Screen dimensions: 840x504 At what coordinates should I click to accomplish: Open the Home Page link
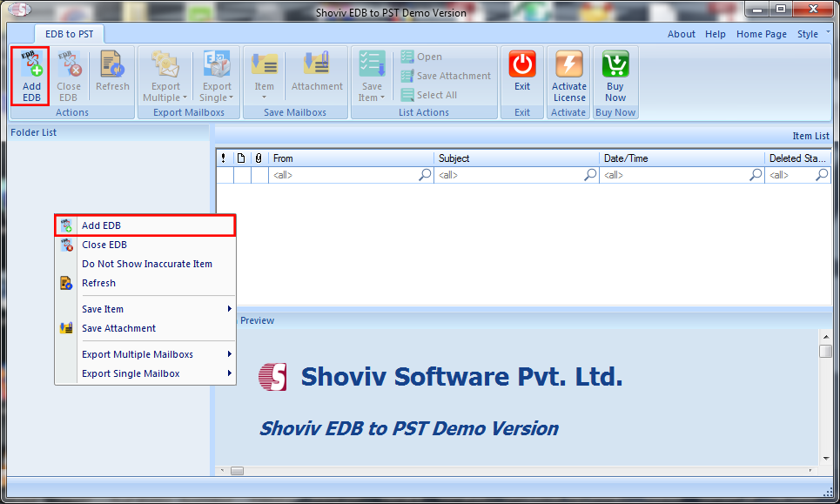[762, 34]
